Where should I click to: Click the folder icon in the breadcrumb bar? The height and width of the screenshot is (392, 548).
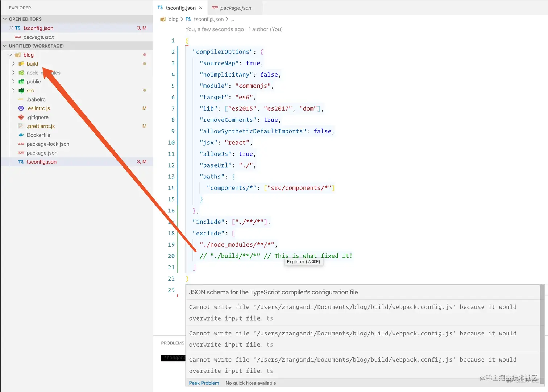163,19
